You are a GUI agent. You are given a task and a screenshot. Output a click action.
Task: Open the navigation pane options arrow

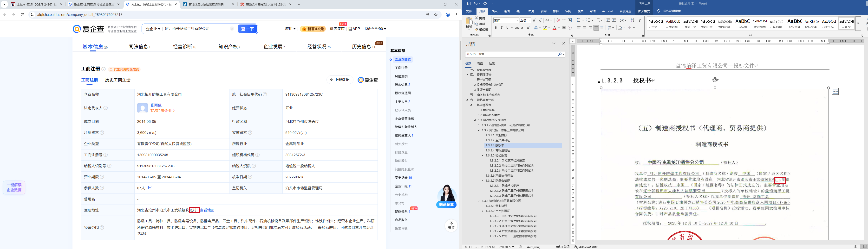click(x=554, y=44)
